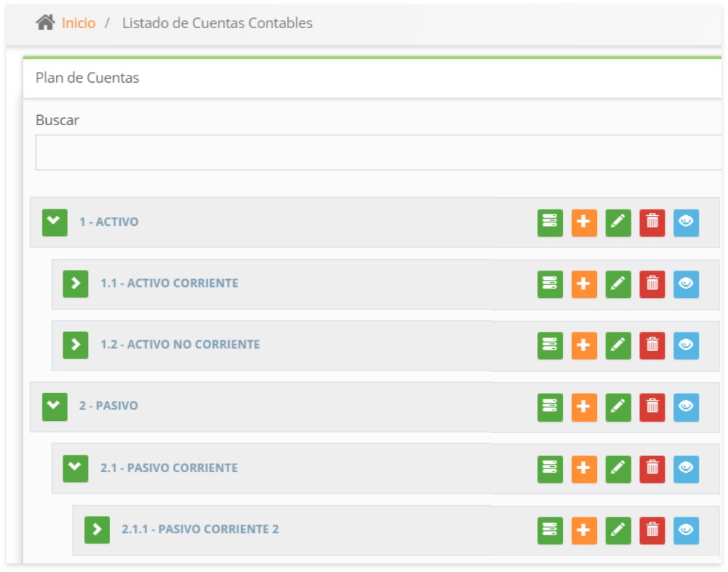Click 'Listado de Cuentas Contables' breadcrumb text
The height and width of the screenshot is (572, 728).
click(x=217, y=23)
